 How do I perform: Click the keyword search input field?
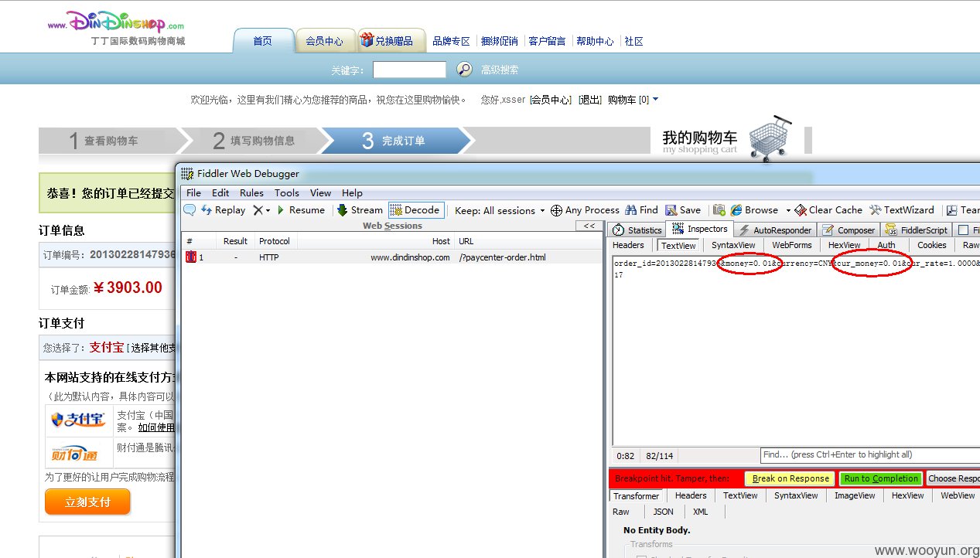tap(409, 70)
